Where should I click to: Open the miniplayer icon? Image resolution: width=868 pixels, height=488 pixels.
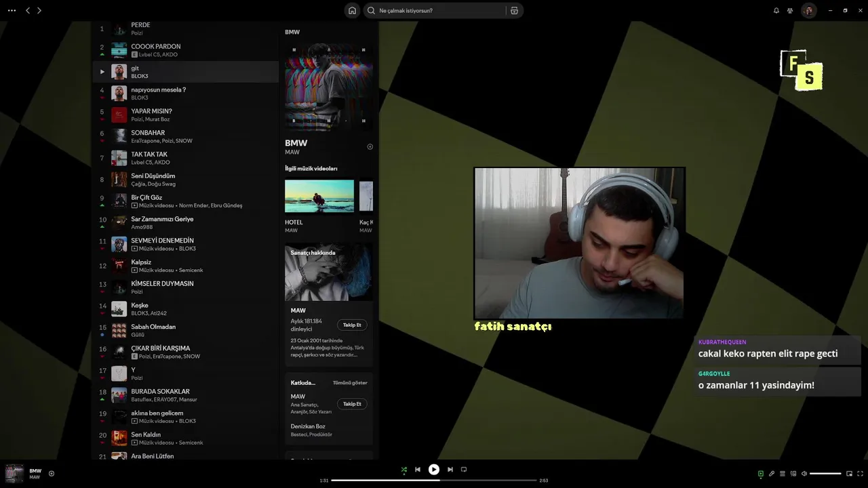(849, 474)
